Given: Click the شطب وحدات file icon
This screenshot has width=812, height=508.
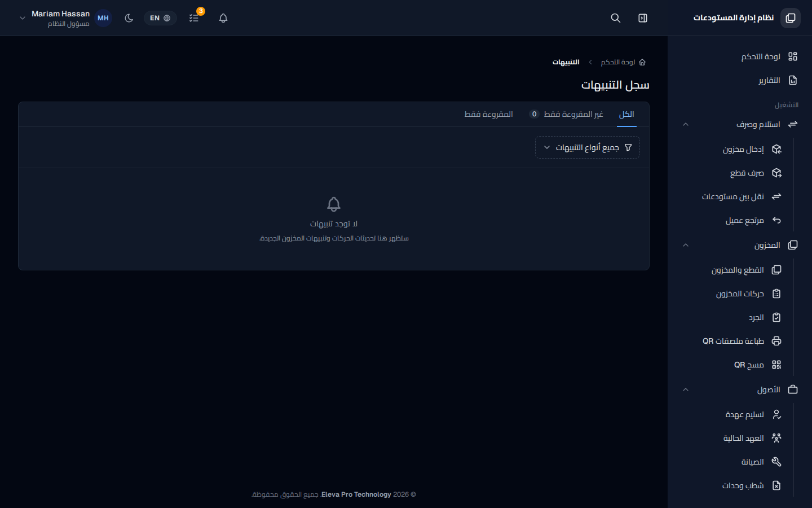Looking at the screenshot, I should [x=776, y=485].
